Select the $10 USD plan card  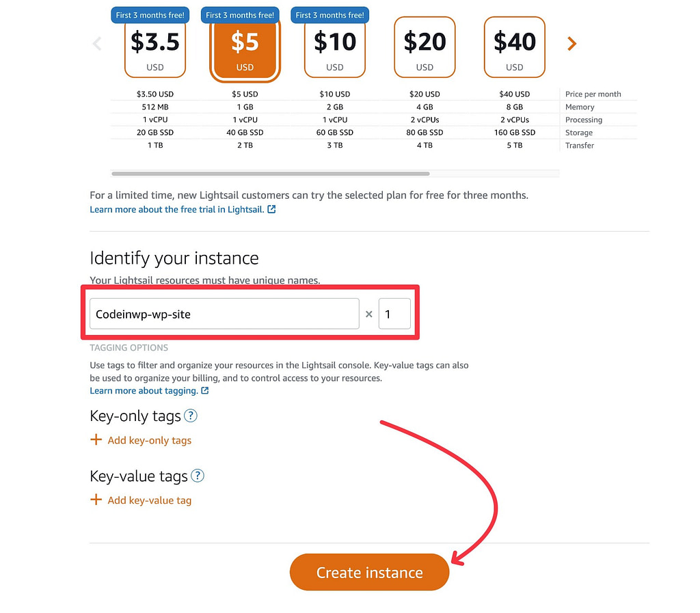coord(334,46)
